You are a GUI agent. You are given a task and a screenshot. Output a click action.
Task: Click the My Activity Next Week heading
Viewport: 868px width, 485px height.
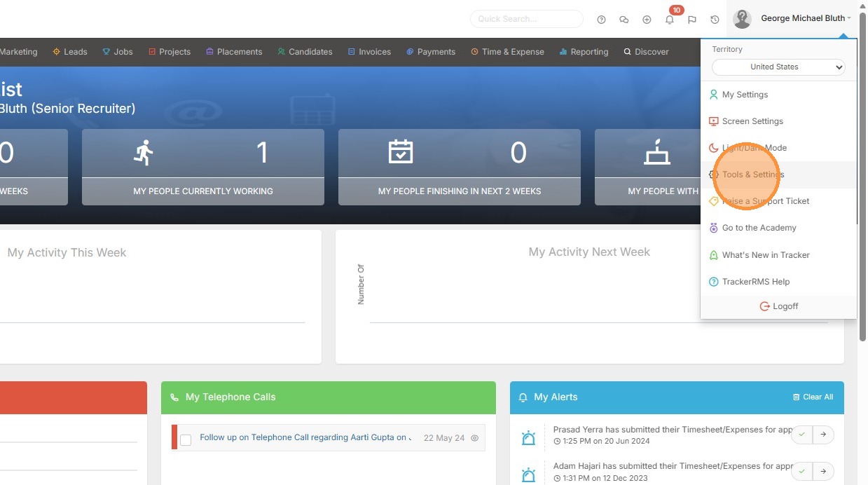pyautogui.click(x=589, y=252)
